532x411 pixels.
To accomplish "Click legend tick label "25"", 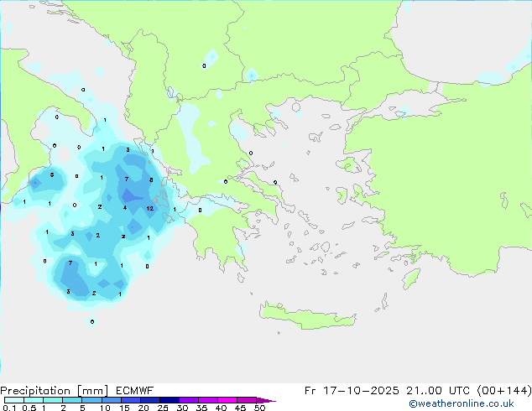I will 163,408.
